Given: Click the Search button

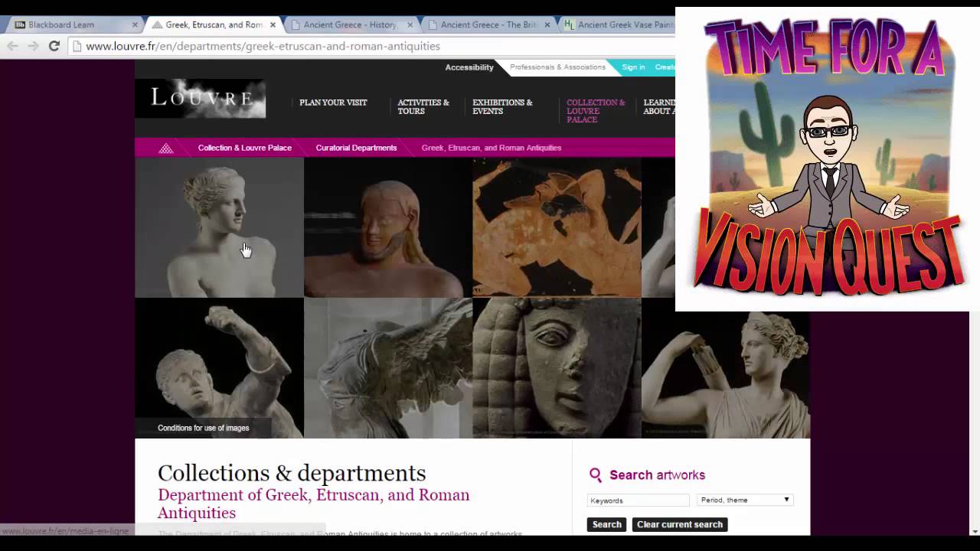Looking at the screenshot, I should pos(606,525).
